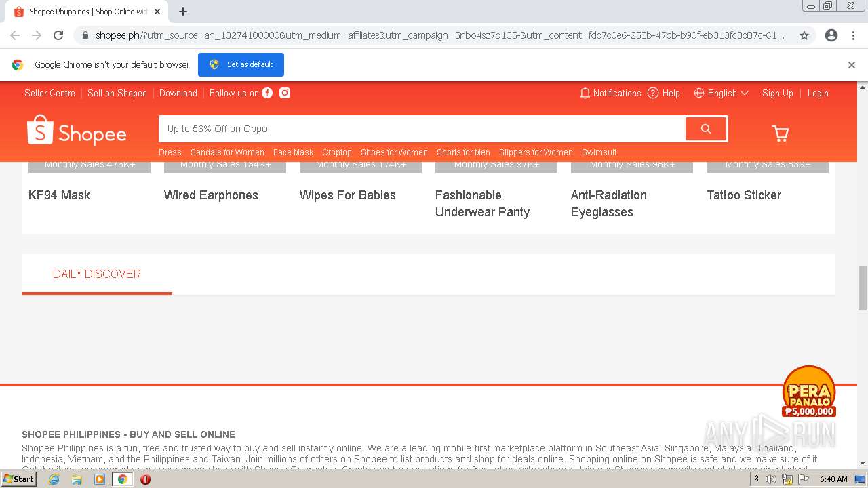Go to Shopee home via logo
The height and width of the screenshot is (488, 868).
pyautogui.click(x=77, y=130)
